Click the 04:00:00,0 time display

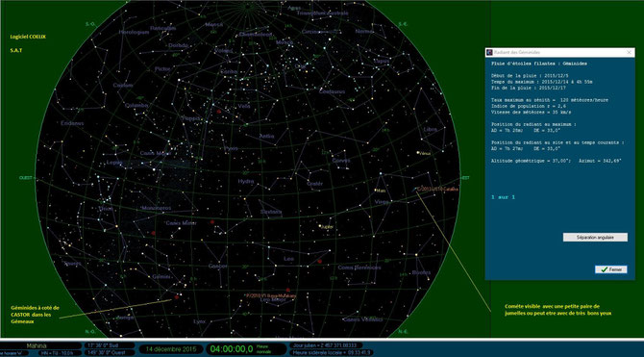point(232,349)
